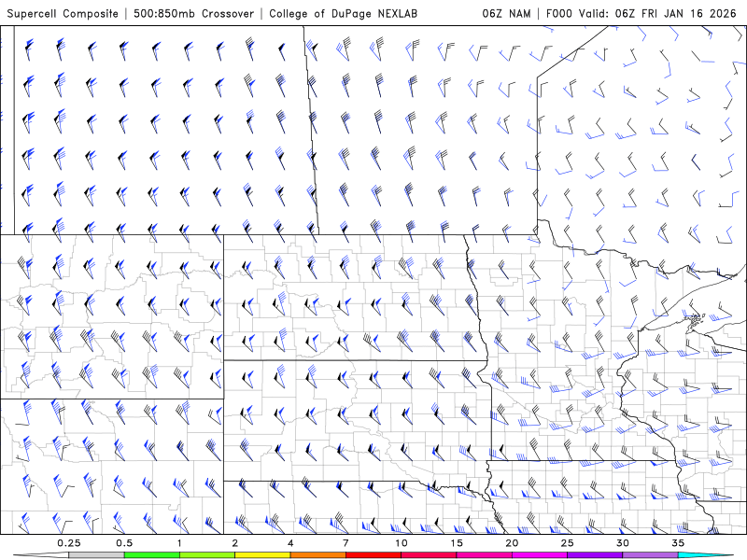
Task: Select the yellow-green color bar segment
Action: pos(207,555)
